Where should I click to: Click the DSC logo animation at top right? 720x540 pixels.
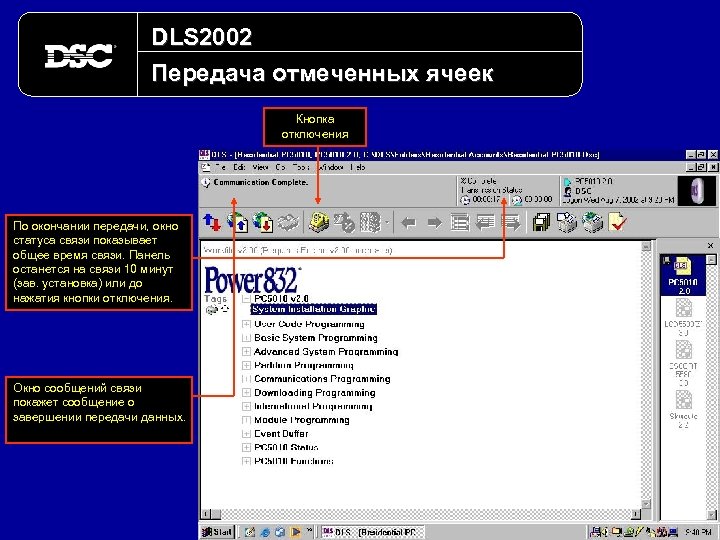pos(696,190)
